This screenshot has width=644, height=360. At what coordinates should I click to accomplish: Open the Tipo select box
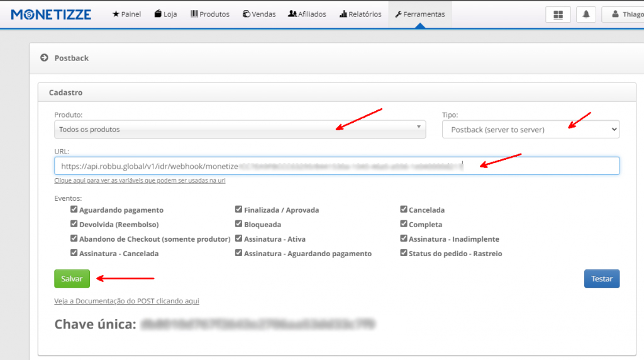(530, 130)
